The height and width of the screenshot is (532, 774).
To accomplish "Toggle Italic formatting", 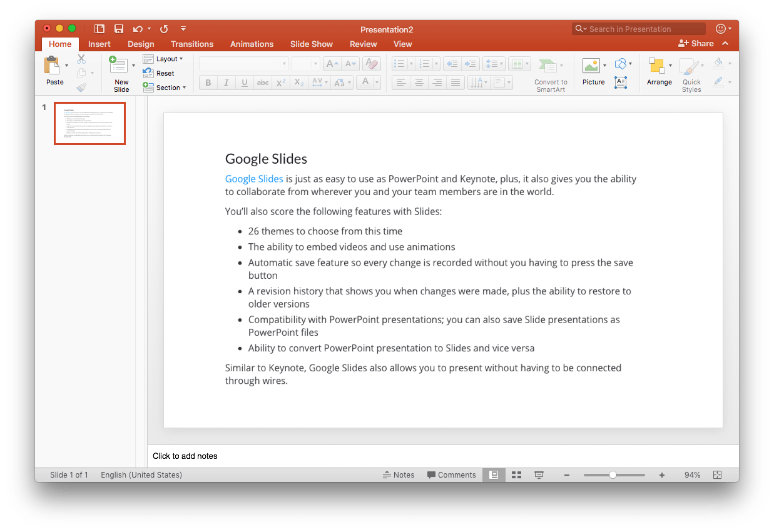I will (x=227, y=83).
